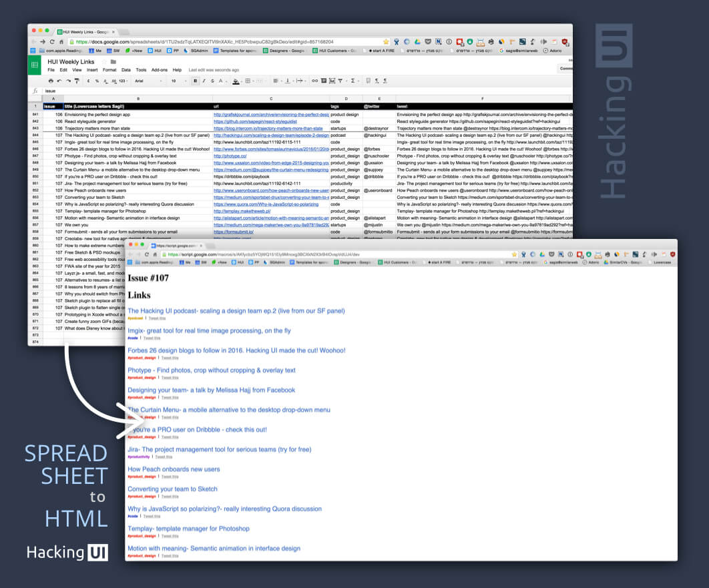Click the red shield extension in script window
709x588 pixels.
(x=672, y=254)
